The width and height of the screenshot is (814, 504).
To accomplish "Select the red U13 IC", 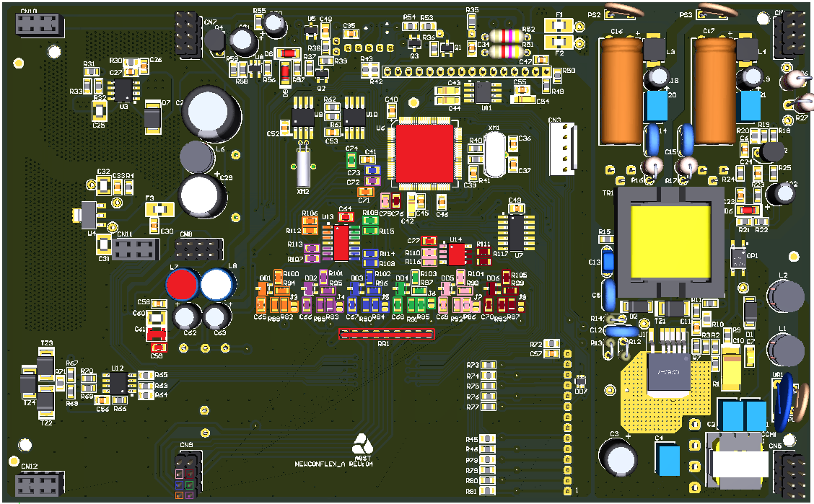I will pyautogui.click(x=341, y=242).
